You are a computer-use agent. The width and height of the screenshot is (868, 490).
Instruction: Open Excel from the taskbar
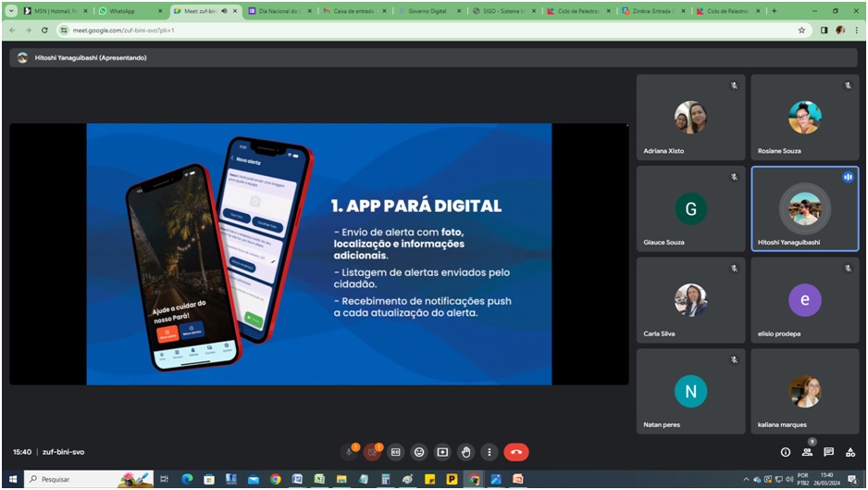[x=319, y=480]
